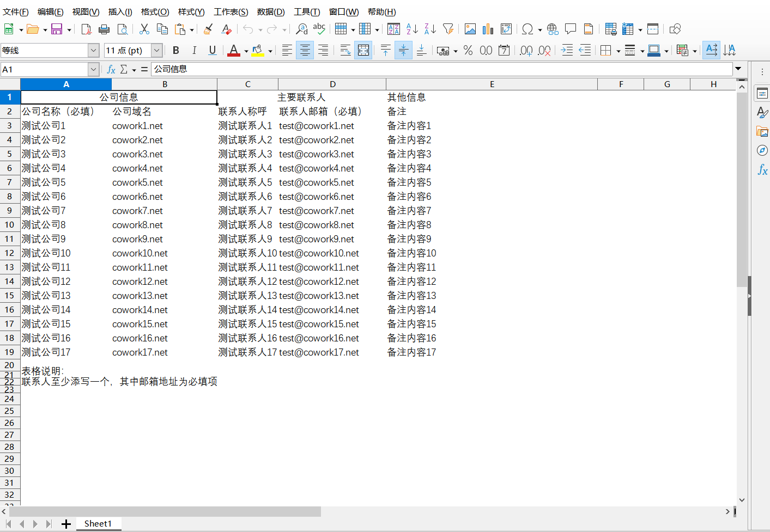Open the 数据(D) menu
This screenshot has height=532, width=770.
271,11
